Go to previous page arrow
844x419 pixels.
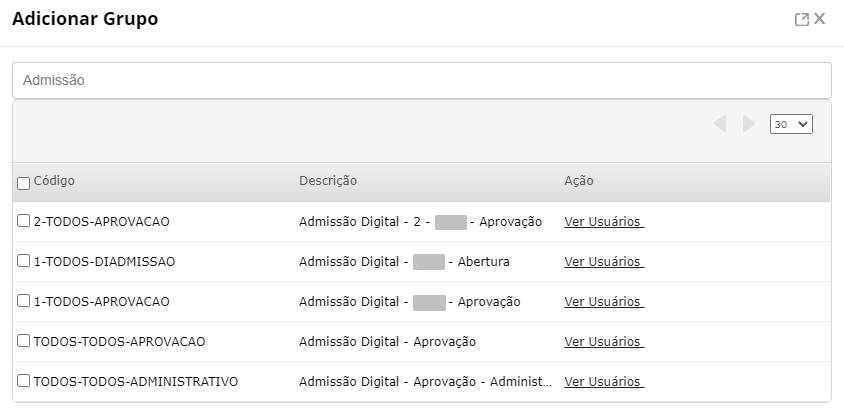[720, 124]
